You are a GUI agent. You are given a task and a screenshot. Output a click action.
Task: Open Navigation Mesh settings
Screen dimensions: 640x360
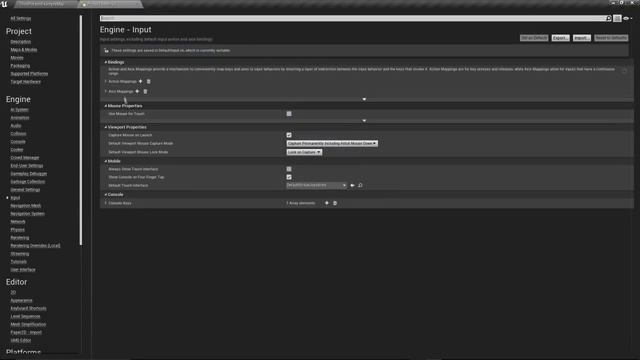click(25, 206)
